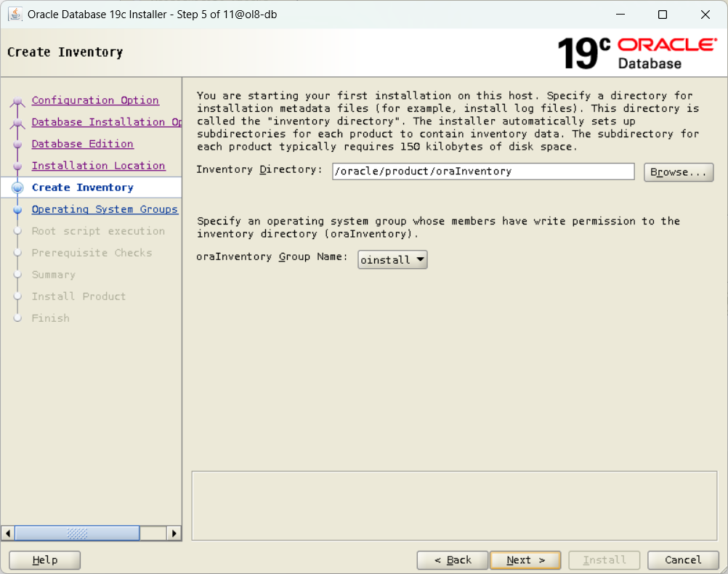Click the Installation Location step marker icon

point(17,166)
